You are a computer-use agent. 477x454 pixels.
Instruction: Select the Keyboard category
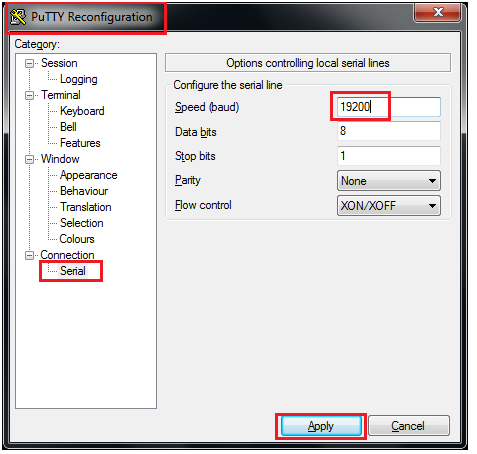coord(82,111)
